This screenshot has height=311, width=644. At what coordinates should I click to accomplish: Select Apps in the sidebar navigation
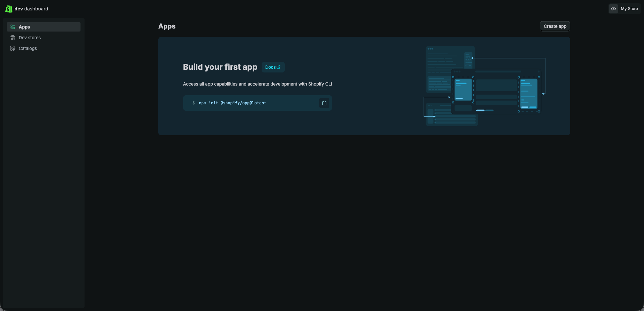[23, 27]
